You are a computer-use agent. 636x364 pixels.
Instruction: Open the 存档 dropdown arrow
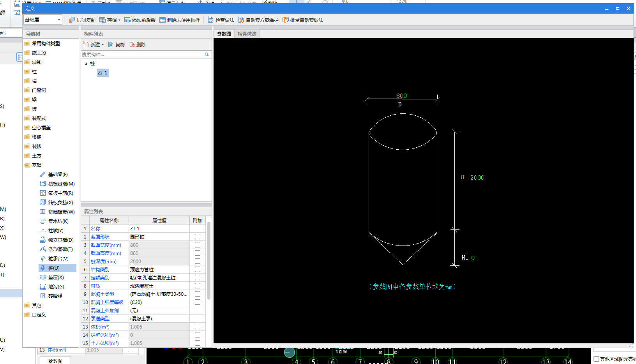pos(119,20)
